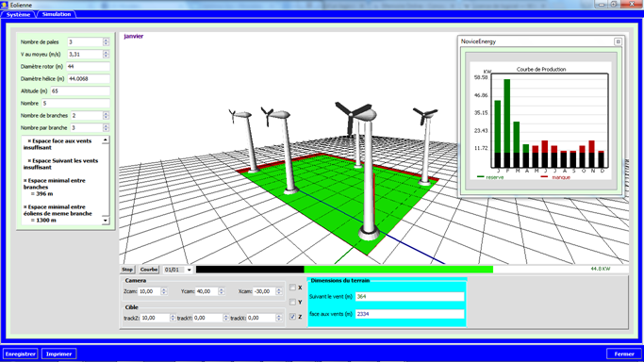Edit the 'Suivant le vent (m)' field
This screenshot has width=644, height=362.
coord(409,296)
